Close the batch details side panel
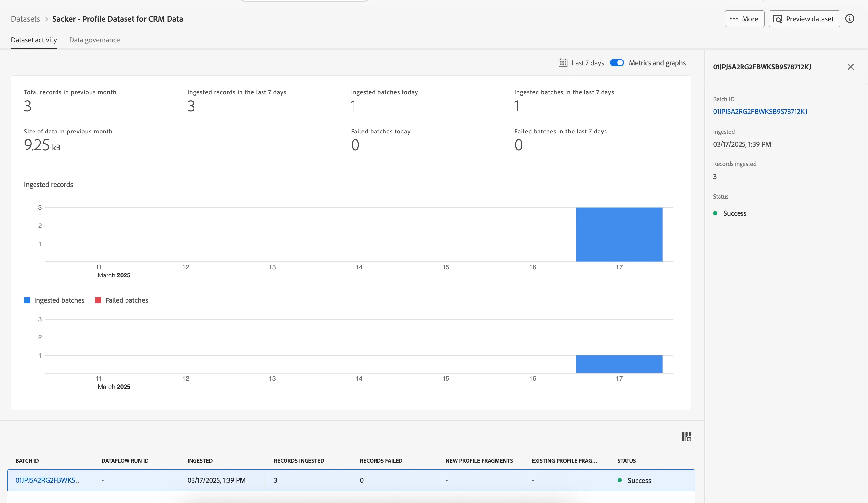This screenshot has width=868, height=503. [x=851, y=67]
